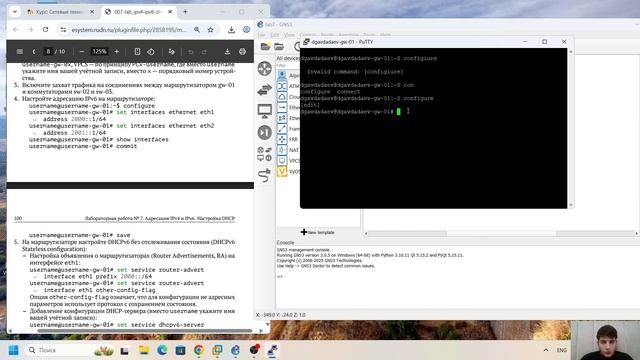
Task: Go forward in browser history
Action: [30, 30]
